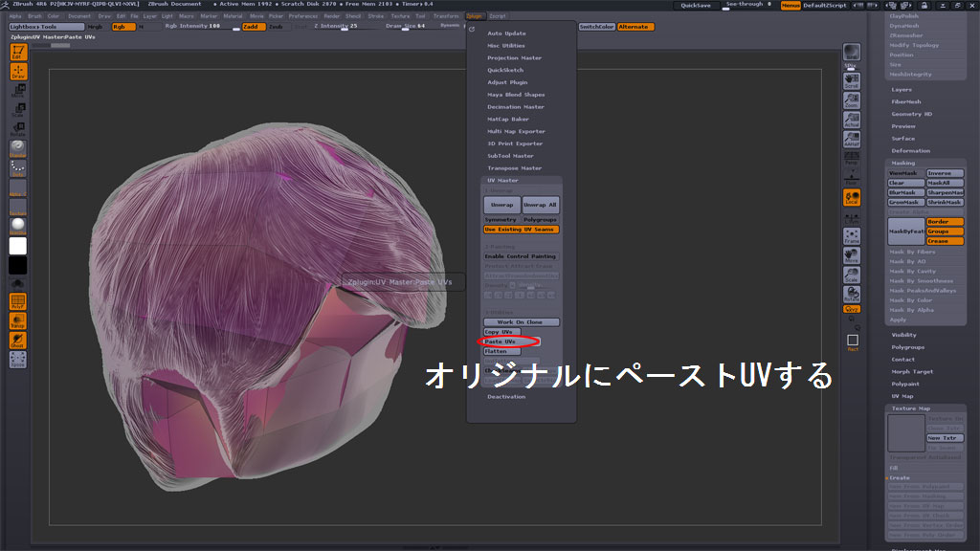Click the right-shelf Move view icon
The image size is (980, 551).
[851, 255]
